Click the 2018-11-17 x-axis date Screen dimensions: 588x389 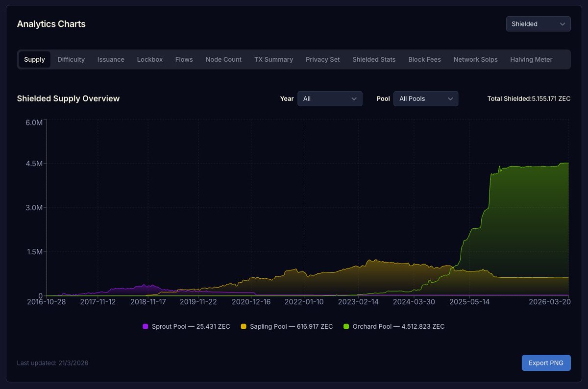148,302
